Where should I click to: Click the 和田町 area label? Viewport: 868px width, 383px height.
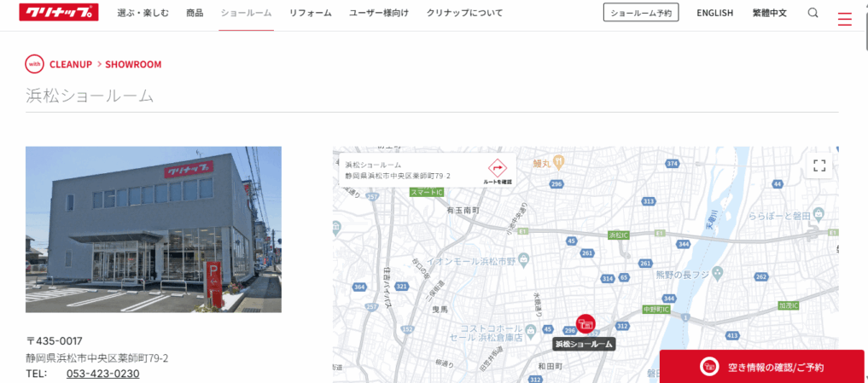(551, 367)
